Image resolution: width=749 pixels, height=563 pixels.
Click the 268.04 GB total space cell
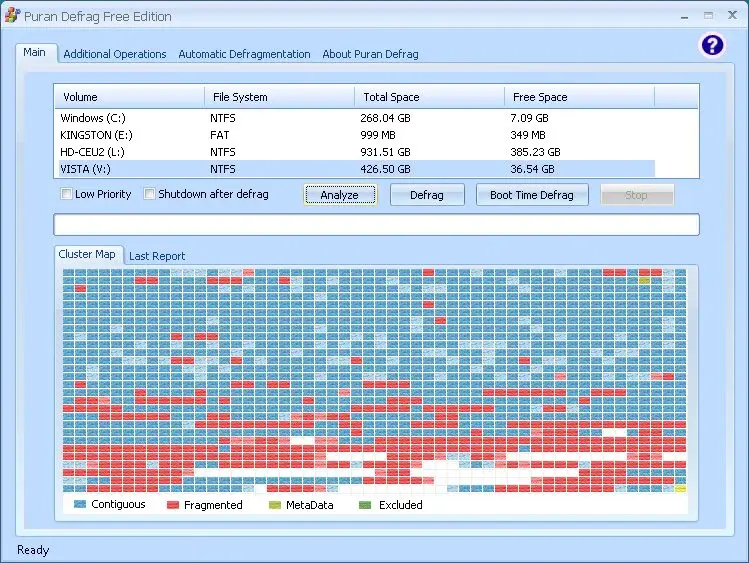[385, 118]
